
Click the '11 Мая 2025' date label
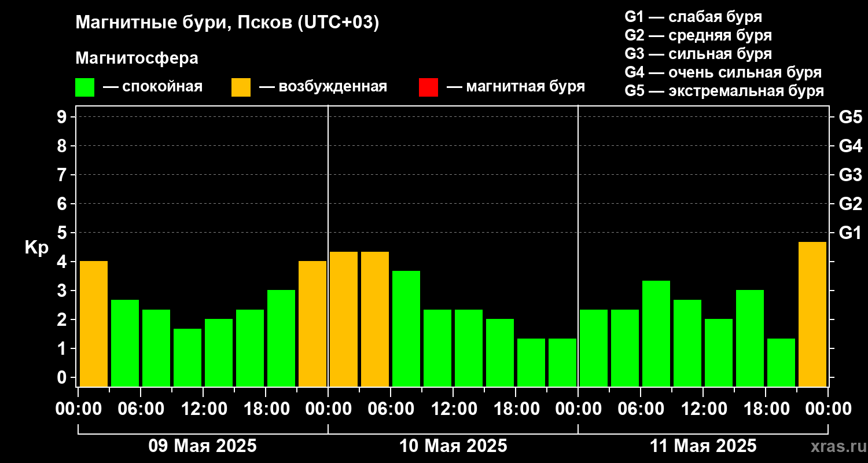(x=703, y=446)
